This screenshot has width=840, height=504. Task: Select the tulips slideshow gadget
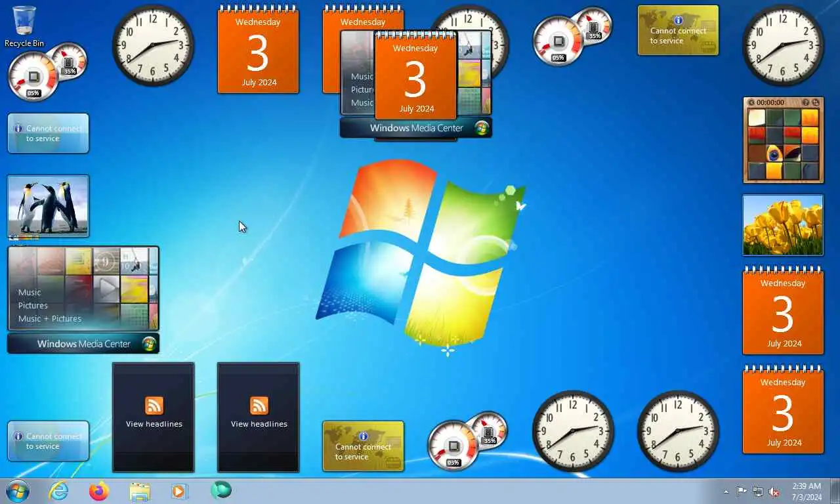tap(783, 224)
